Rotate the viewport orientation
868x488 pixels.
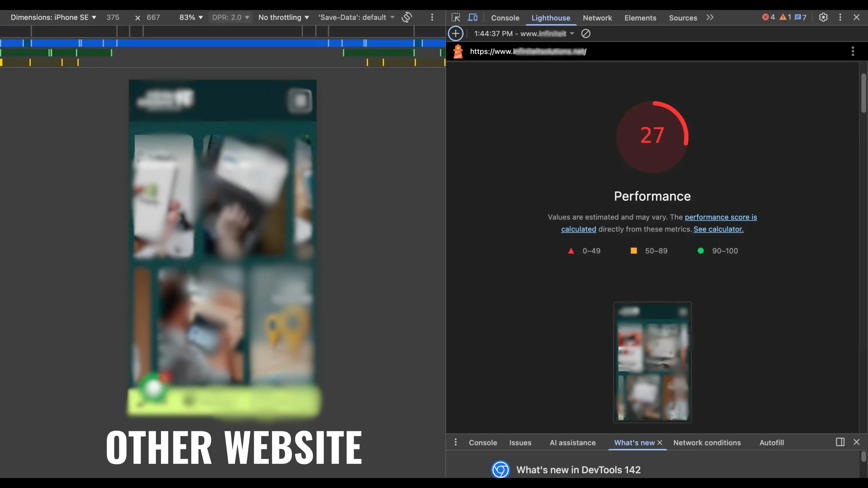click(407, 17)
